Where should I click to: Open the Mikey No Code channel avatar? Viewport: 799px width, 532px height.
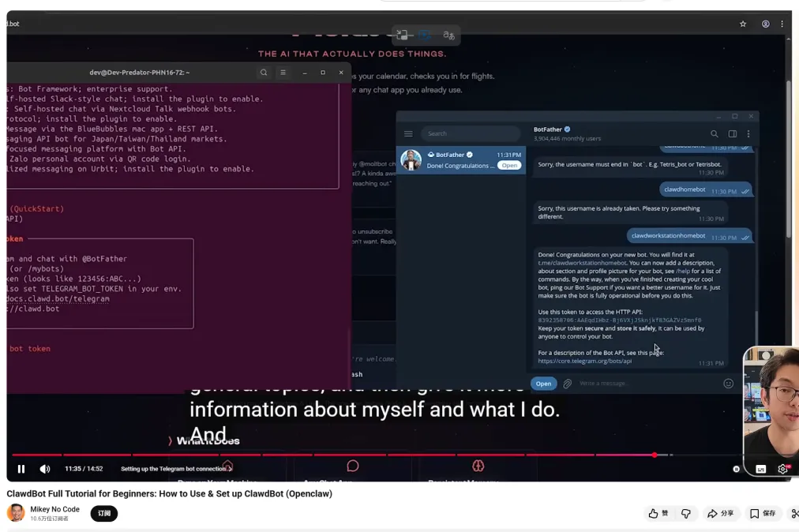tap(16, 513)
